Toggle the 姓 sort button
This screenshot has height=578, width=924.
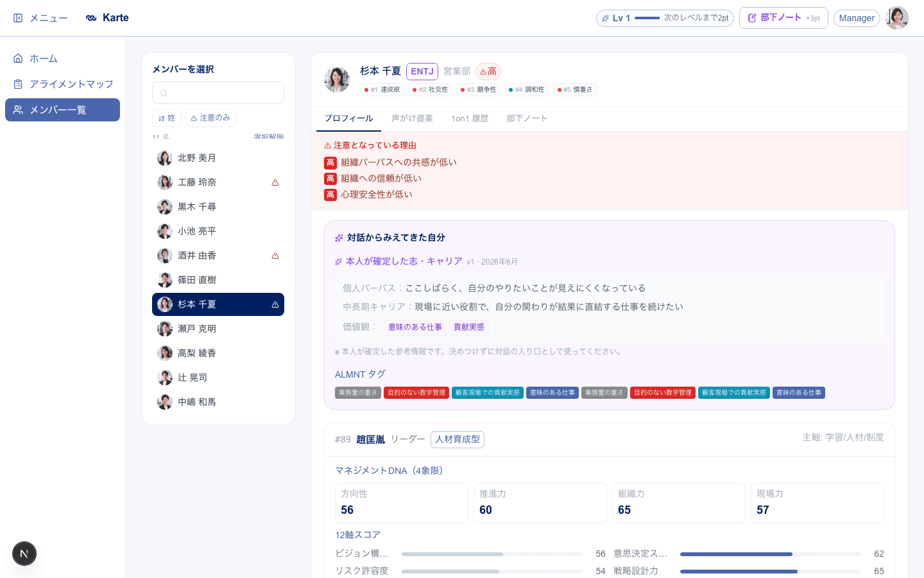166,118
